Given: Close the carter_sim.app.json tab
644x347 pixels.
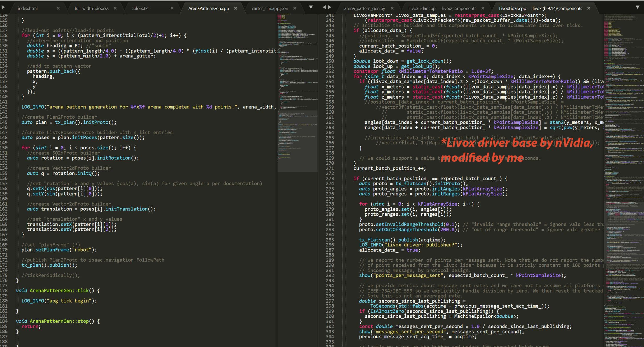Looking at the screenshot, I should 295,8.
